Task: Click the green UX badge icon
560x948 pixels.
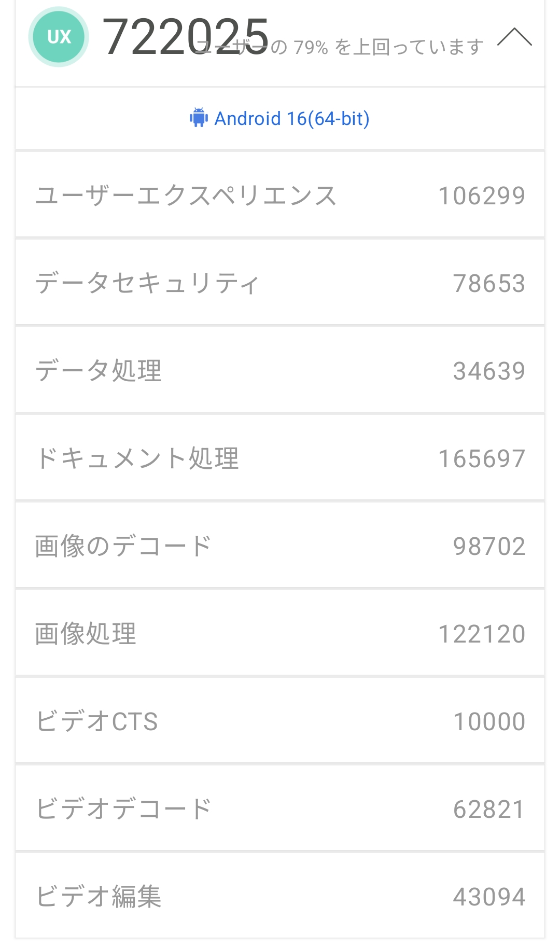Action: 59,37
